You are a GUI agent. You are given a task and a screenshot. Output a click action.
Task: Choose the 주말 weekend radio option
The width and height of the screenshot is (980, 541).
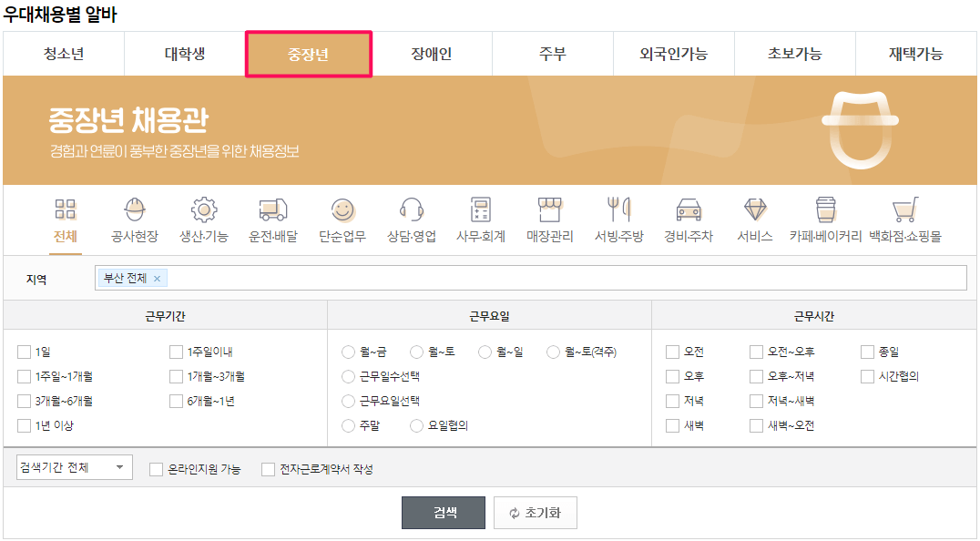pos(348,424)
